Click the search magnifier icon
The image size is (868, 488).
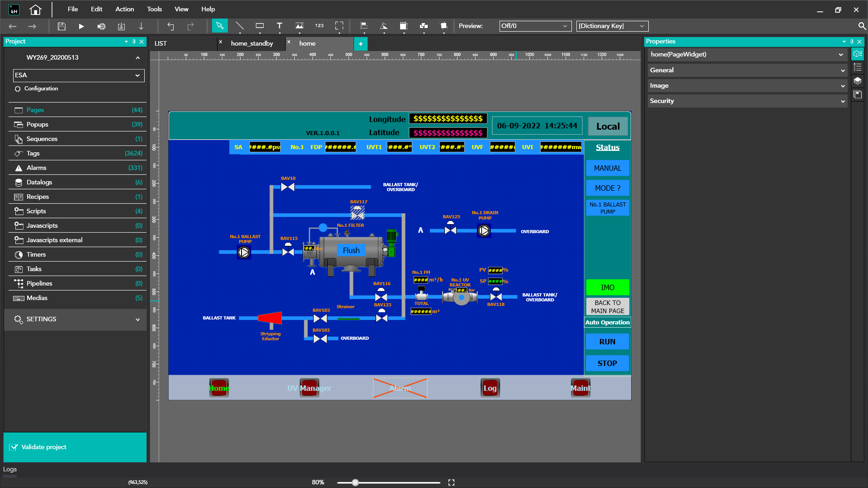pos(862,26)
